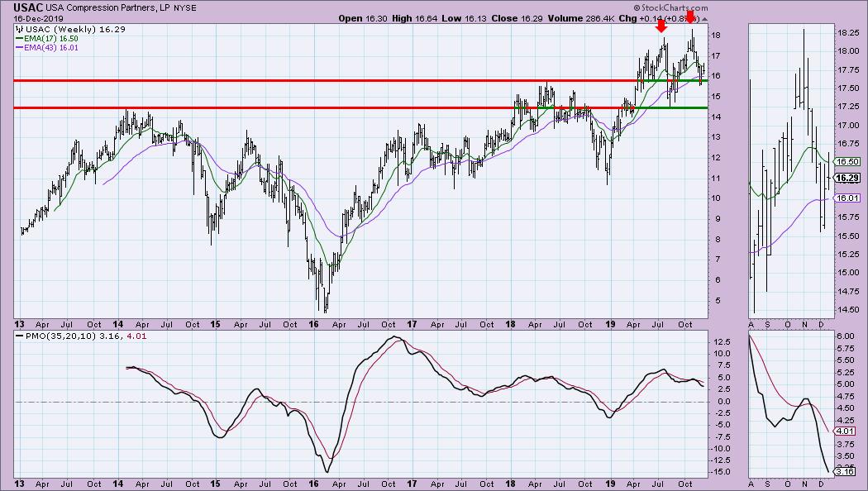Click year 14 on the price panel time axis

coord(117,324)
